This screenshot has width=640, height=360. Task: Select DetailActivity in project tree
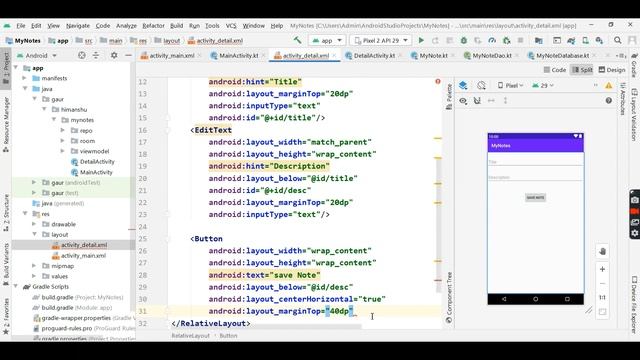pyautogui.click(x=97, y=162)
